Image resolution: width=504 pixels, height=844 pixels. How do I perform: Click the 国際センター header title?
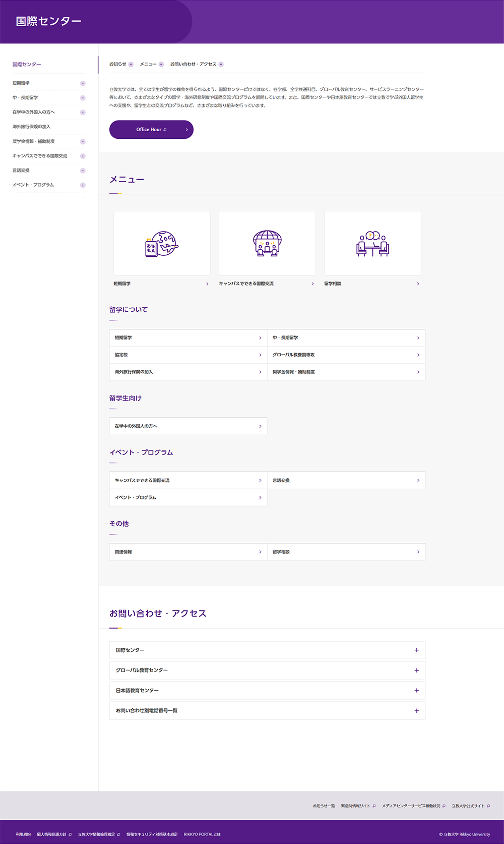coord(48,21)
